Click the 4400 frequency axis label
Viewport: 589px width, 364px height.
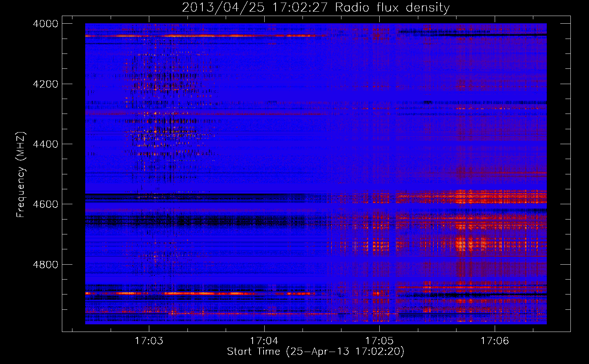click(x=46, y=144)
